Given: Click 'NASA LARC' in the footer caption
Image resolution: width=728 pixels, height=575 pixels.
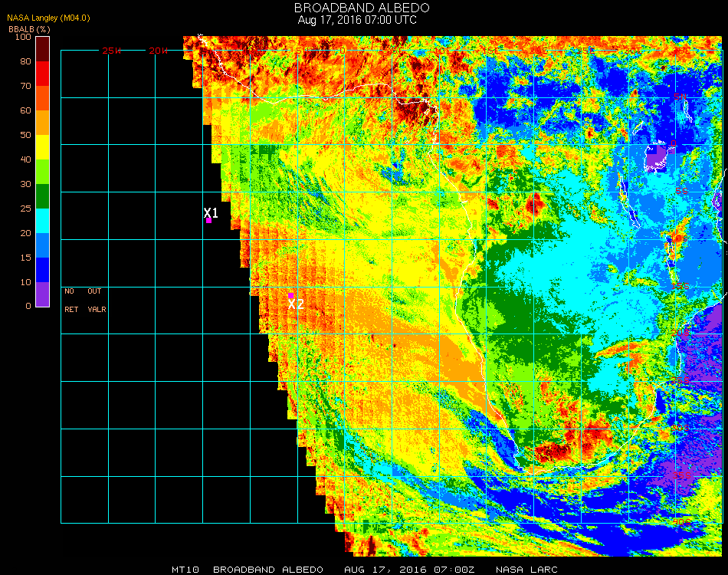Looking at the screenshot, I should [526, 570].
